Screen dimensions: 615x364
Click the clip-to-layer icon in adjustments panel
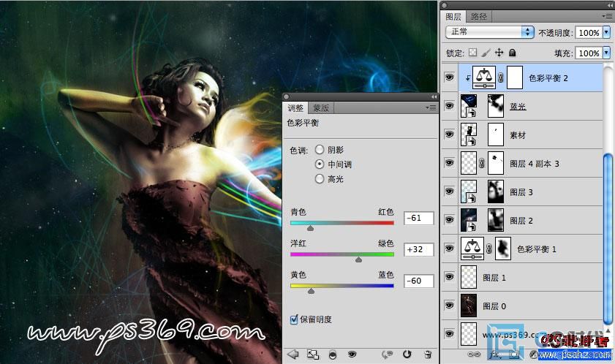[333, 354]
